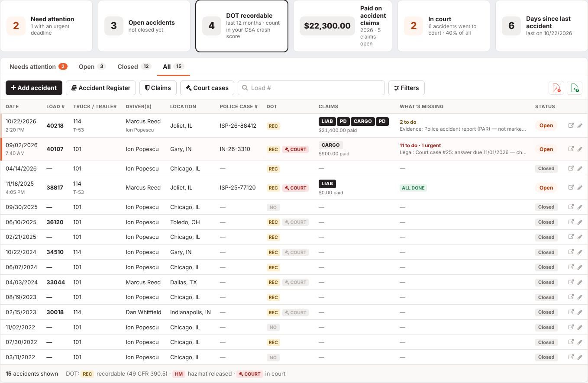Select the All tab
Image resolution: width=588 pixels, height=383 pixels.
(x=173, y=67)
